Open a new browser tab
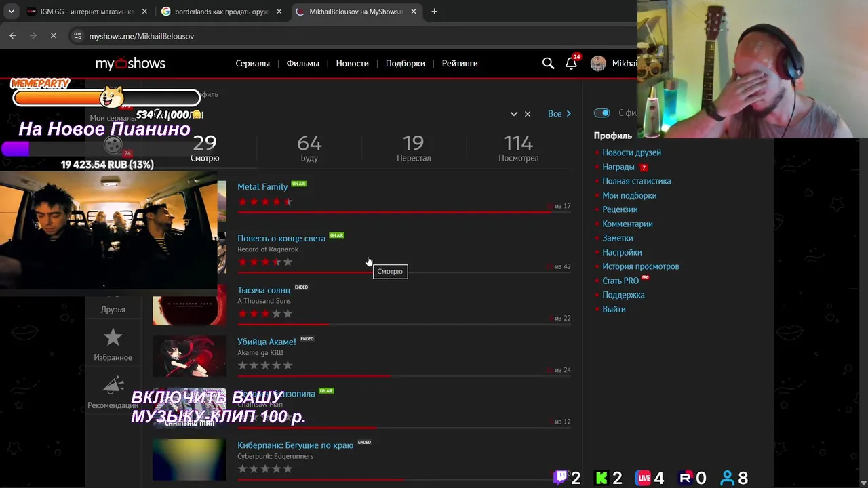The height and width of the screenshot is (488, 868). tap(434, 12)
